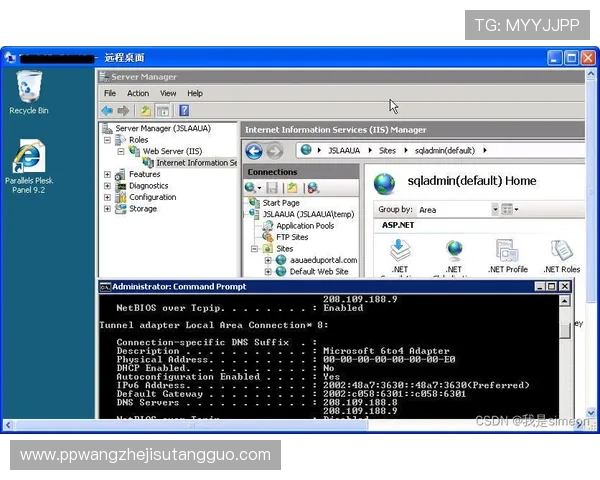The image size is (600, 480).
Task: Click remote desktop vertical scrollbar up arrow
Action: pyautogui.click(x=591, y=73)
